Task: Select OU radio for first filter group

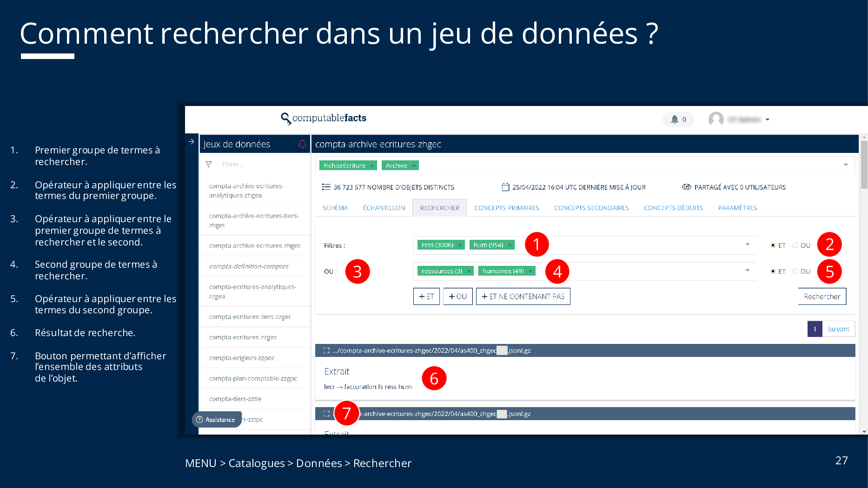Action: [x=795, y=245]
